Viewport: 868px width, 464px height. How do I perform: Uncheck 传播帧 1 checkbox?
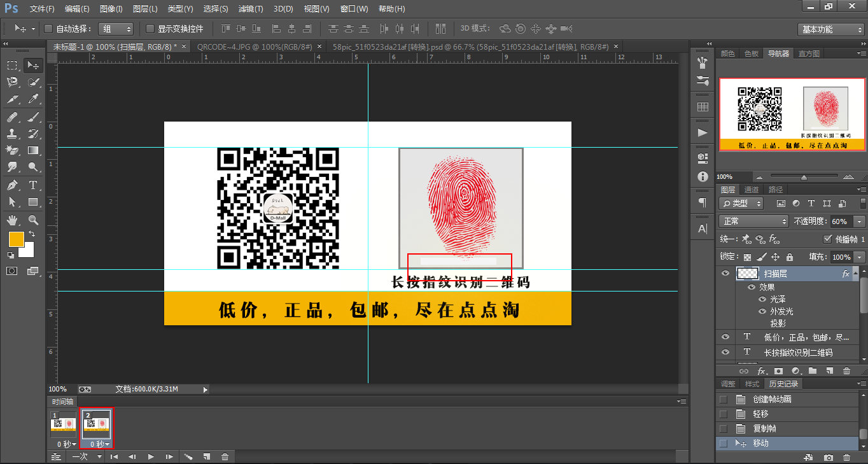827,239
